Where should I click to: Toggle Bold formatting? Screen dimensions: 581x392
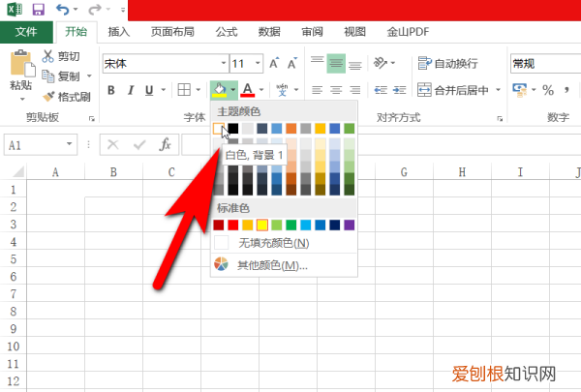(110, 90)
